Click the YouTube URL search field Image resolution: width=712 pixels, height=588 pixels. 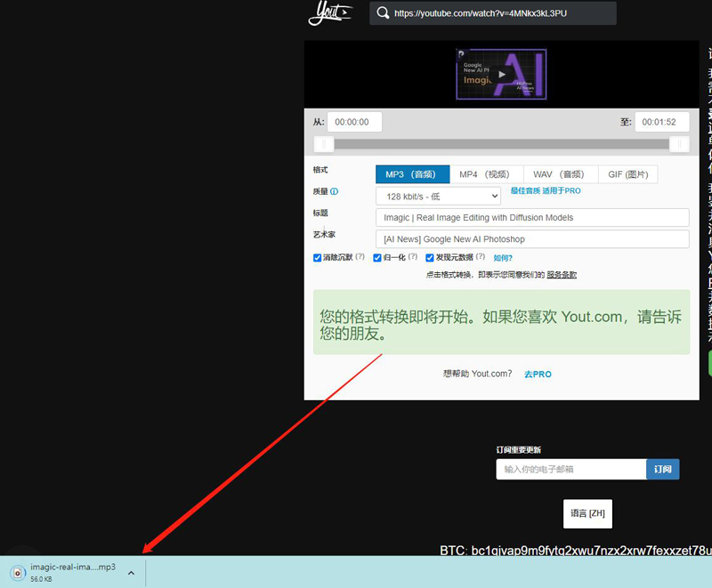click(493, 13)
